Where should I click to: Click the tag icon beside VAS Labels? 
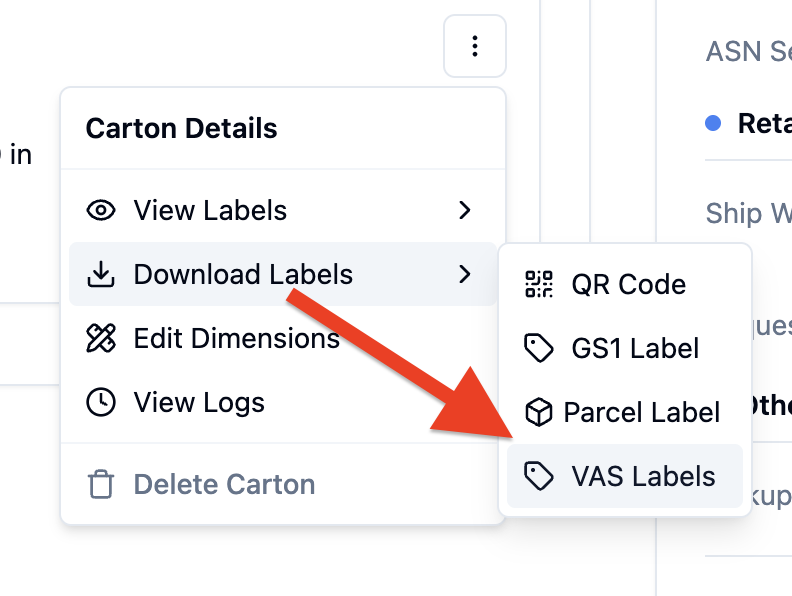(539, 476)
